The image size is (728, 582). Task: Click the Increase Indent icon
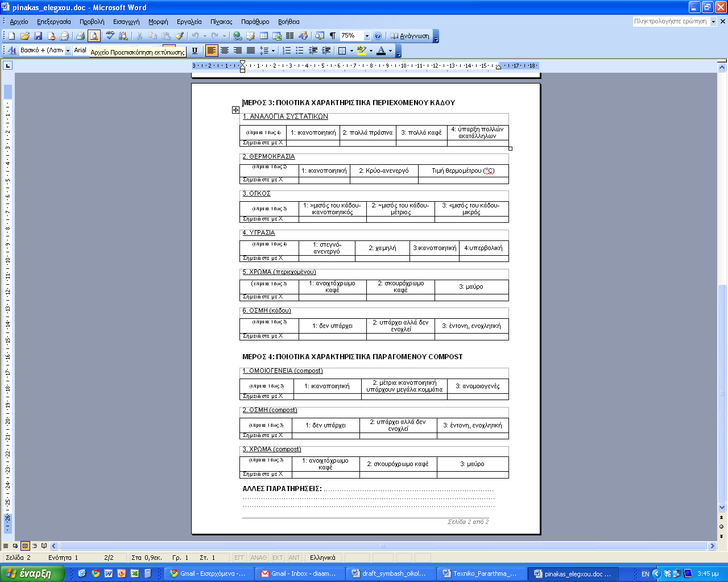point(326,51)
